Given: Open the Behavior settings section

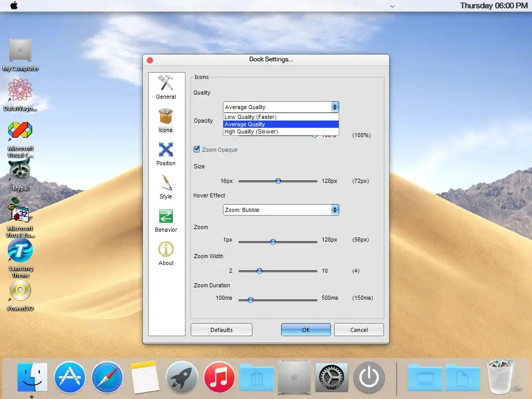Looking at the screenshot, I should click(166, 220).
